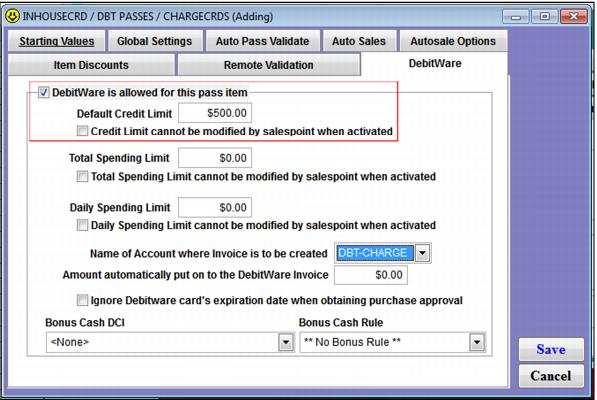The height and width of the screenshot is (400, 597).
Task: Select the DebitWare tab
Action: tap(435, 64)
